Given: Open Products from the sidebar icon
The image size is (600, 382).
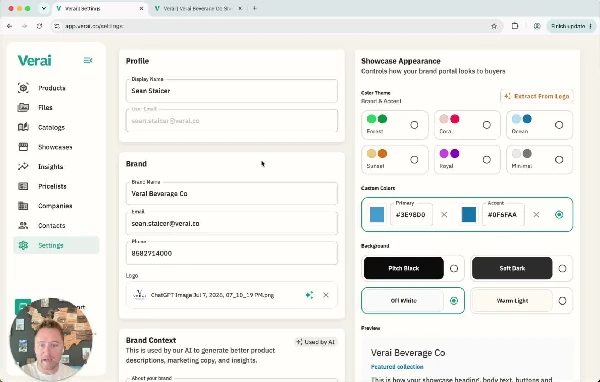Looking at the screenshot, I should tap(23, 88).
